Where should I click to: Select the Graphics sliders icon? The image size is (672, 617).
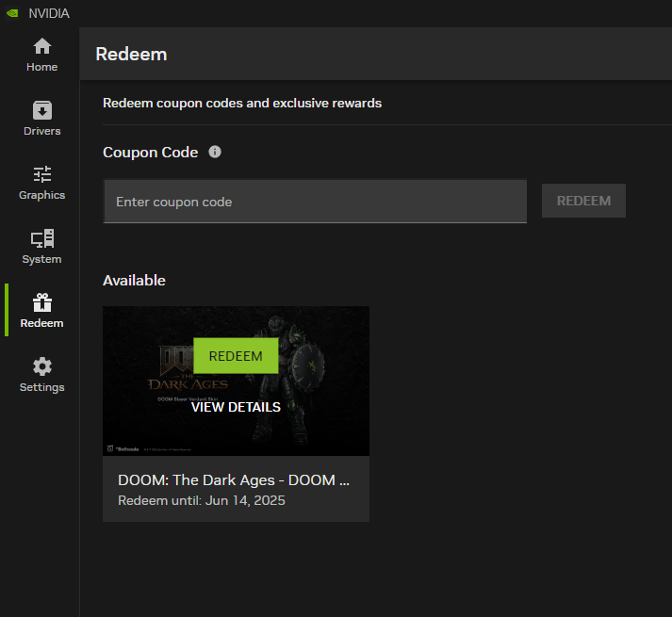41,174
